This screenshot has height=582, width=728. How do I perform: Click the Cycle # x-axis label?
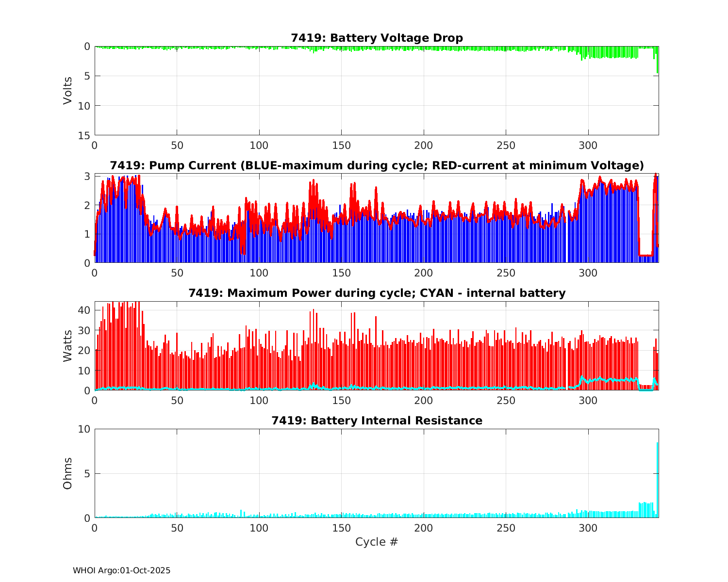click(x=377, y=542)
